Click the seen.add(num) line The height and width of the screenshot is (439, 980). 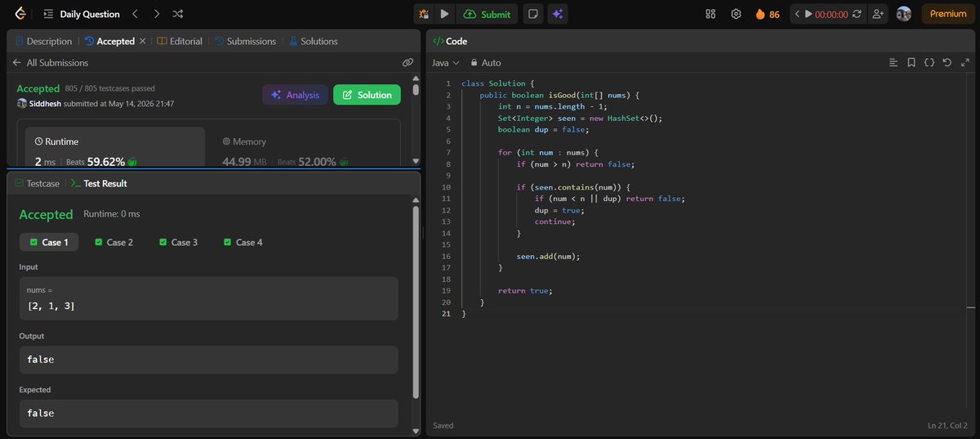pos(548,256)
